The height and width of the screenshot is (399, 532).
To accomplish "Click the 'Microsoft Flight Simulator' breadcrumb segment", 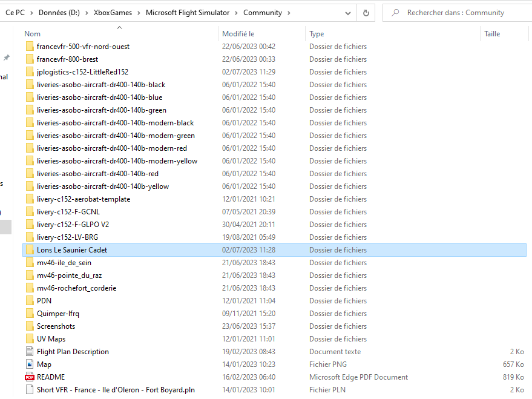I will (x=188, y=13).
